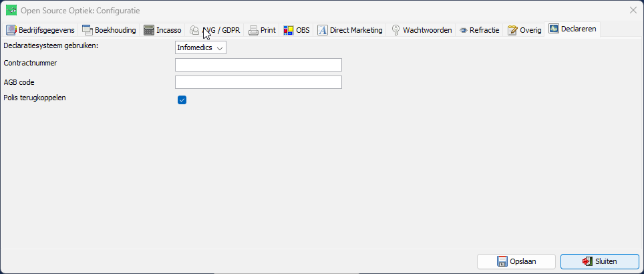Click the Boekhouding tab icon
Image resolution: width=644 pixels, height=274 pixels.
pos(88,30)
